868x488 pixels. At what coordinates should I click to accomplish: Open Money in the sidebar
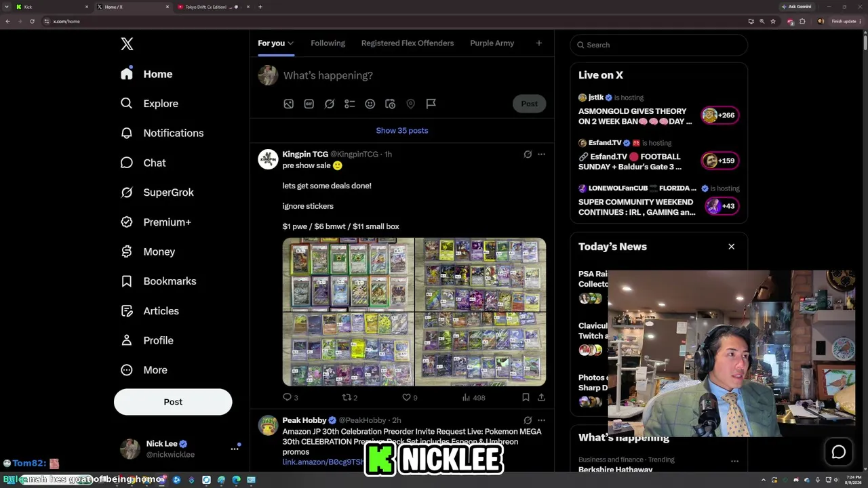[148, 251]
